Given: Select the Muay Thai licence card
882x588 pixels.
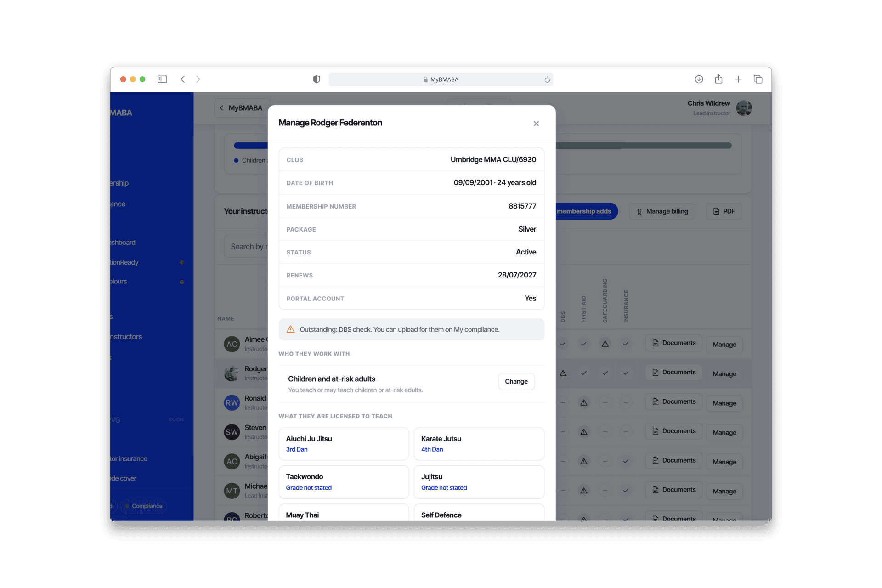Looking at the screenshot, I should coord(344,513).
